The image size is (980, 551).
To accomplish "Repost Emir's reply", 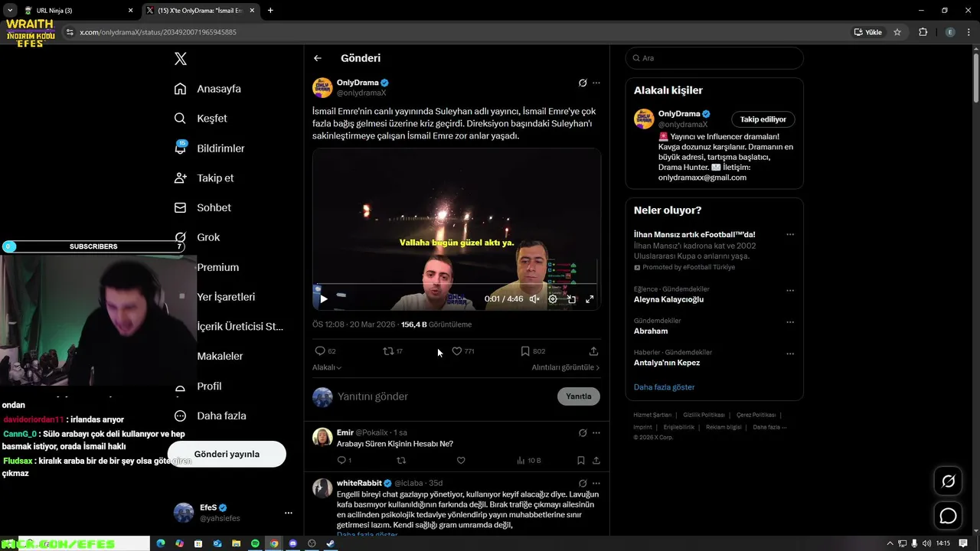I will pos(401,461).
